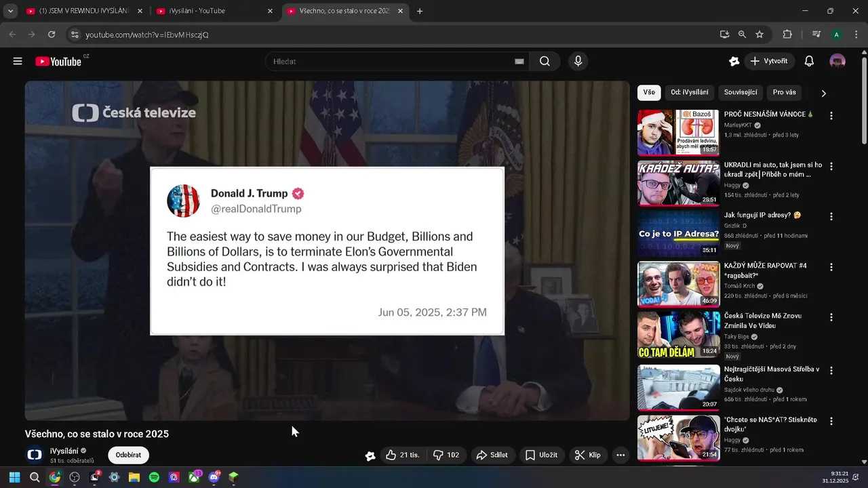
Task: Open the Chrome profile A icon
Action: click(x=837, y=35)
